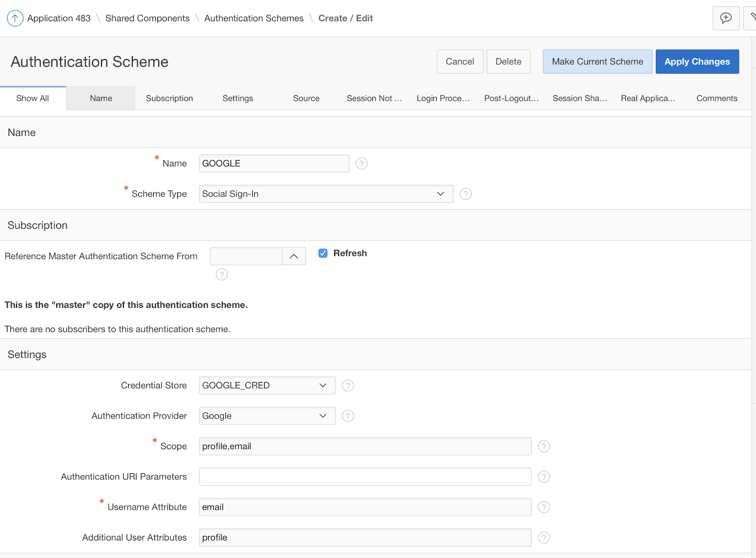Open help for Credential Store
756x558 pixels.
(348, 385)
